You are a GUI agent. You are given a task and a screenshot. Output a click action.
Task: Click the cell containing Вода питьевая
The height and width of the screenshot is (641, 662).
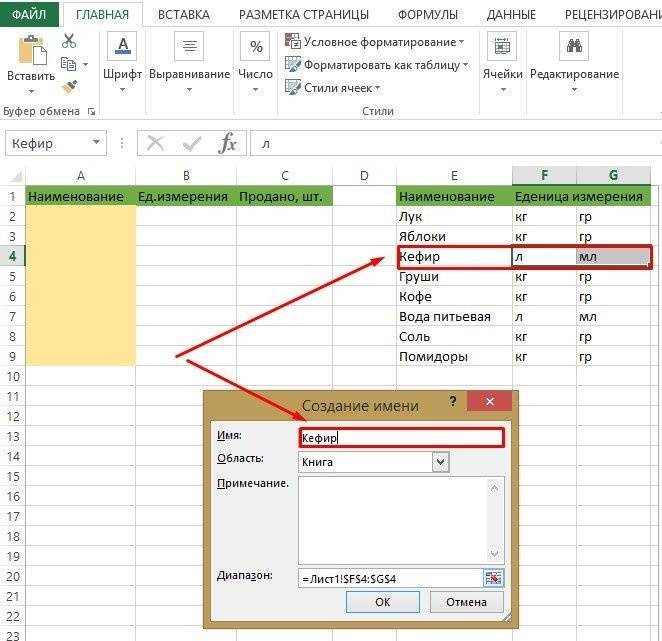pos(454,316)
